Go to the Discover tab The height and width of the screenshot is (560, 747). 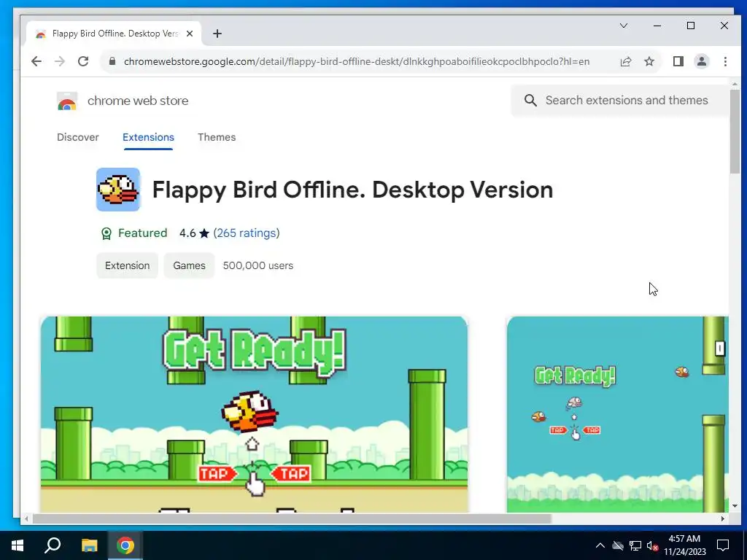coord(77,137)
